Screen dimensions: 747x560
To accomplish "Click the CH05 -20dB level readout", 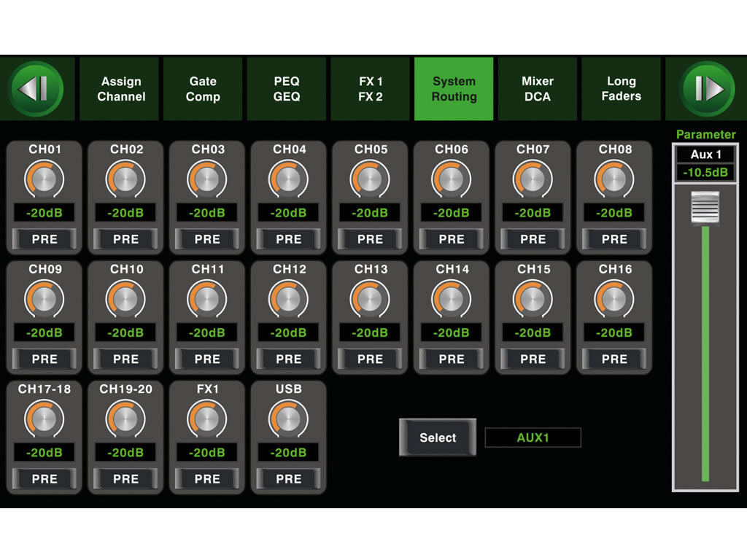I will point(370,213).
